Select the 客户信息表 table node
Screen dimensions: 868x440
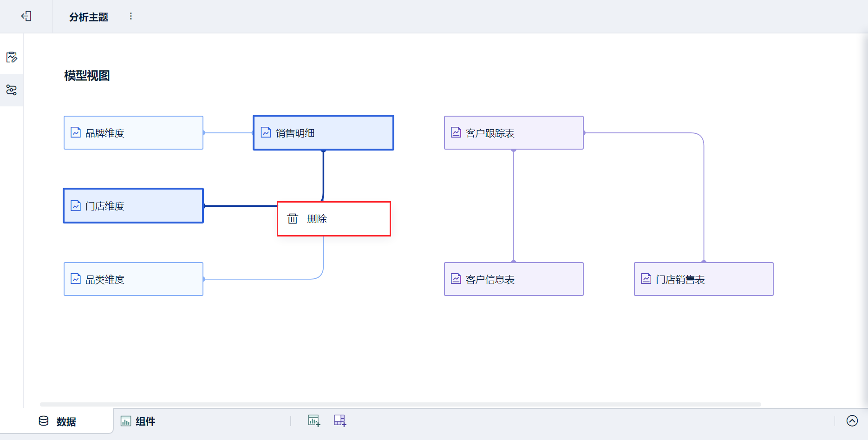tap(514, 279)
